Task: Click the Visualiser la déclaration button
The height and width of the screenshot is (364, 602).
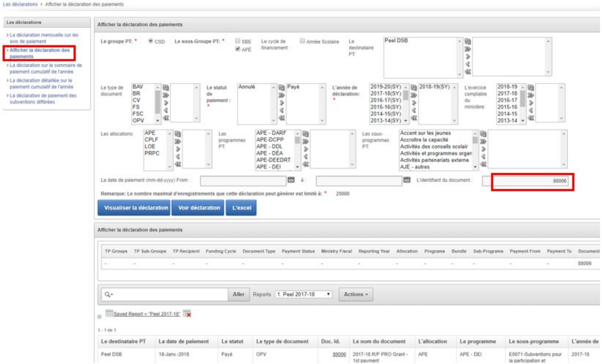Action: coord(134,207)
